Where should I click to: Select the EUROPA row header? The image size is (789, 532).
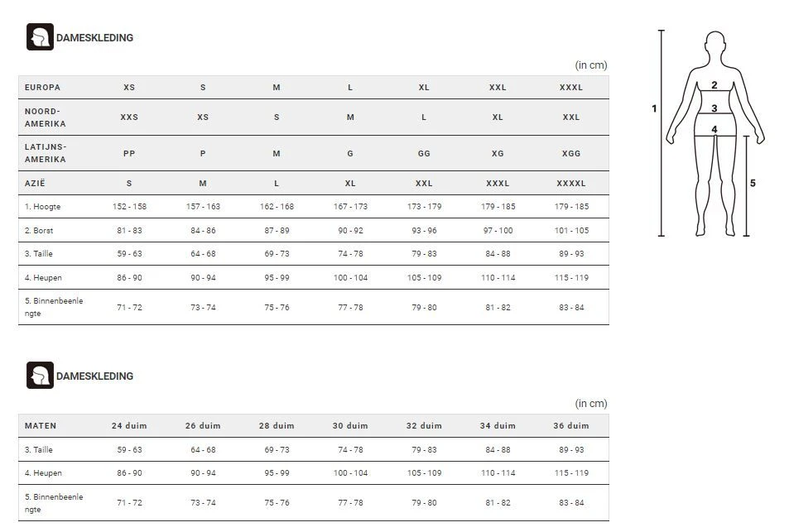[x=42, y=88]
